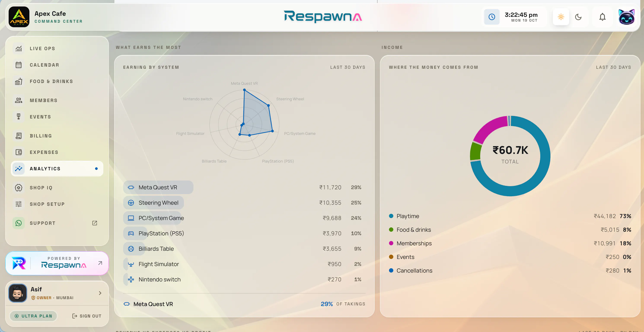Image resolution: width=644 pixels, height=332 pixels.
Task: Click the Calendar sidebar icon
Action: pyautogui.click(x=19, y=65)
